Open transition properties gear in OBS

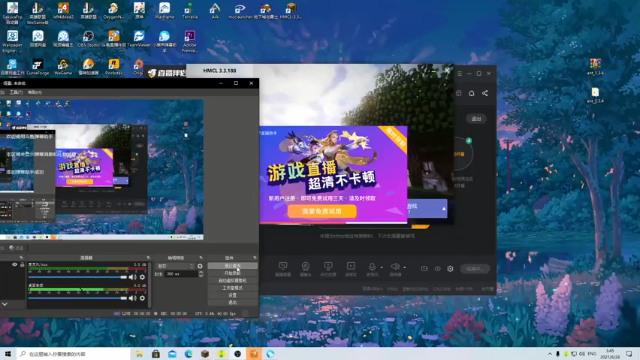[x=200, y=266]
